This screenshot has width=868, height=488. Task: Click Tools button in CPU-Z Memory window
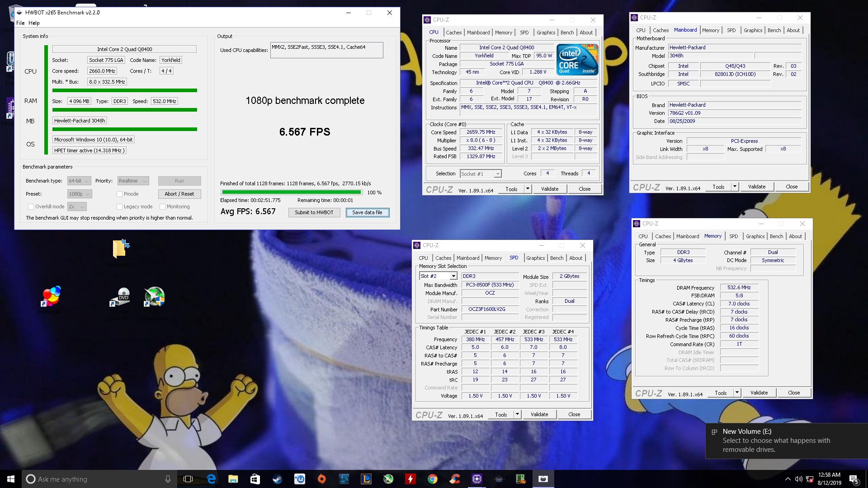[721, 393]
